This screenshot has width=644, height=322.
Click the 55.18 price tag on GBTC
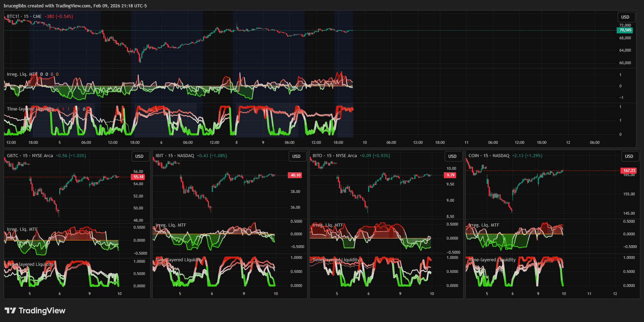(138, 177)
